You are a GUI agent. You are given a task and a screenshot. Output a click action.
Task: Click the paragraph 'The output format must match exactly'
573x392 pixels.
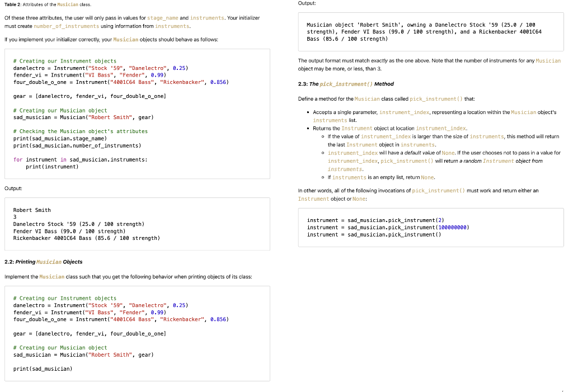pos(429,65)
